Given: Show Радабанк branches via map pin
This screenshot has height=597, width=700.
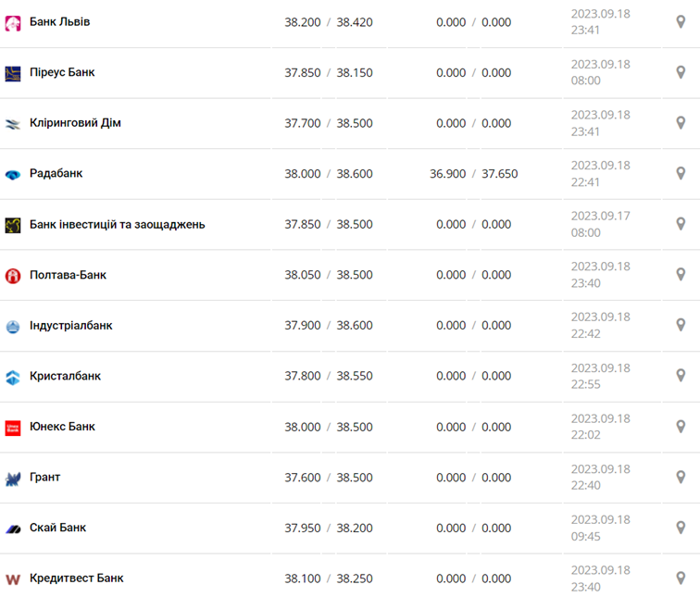Looking at the screenshot, I should tap(681, 173).
